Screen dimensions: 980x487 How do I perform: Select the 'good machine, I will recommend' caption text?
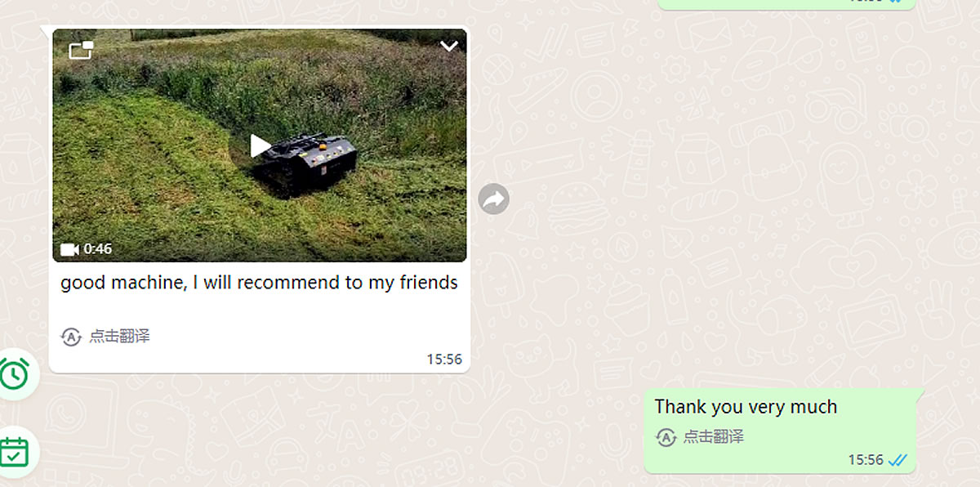tap(259, 283)
